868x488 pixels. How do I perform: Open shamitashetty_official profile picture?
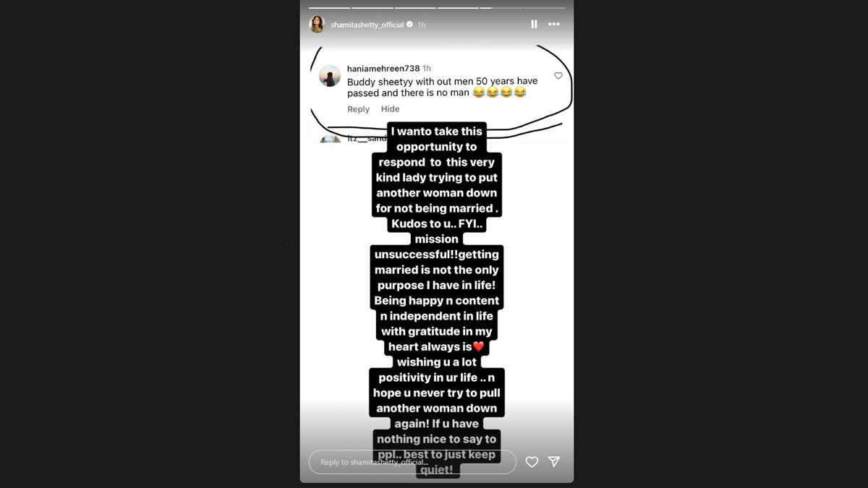click(x=317, y=24)
